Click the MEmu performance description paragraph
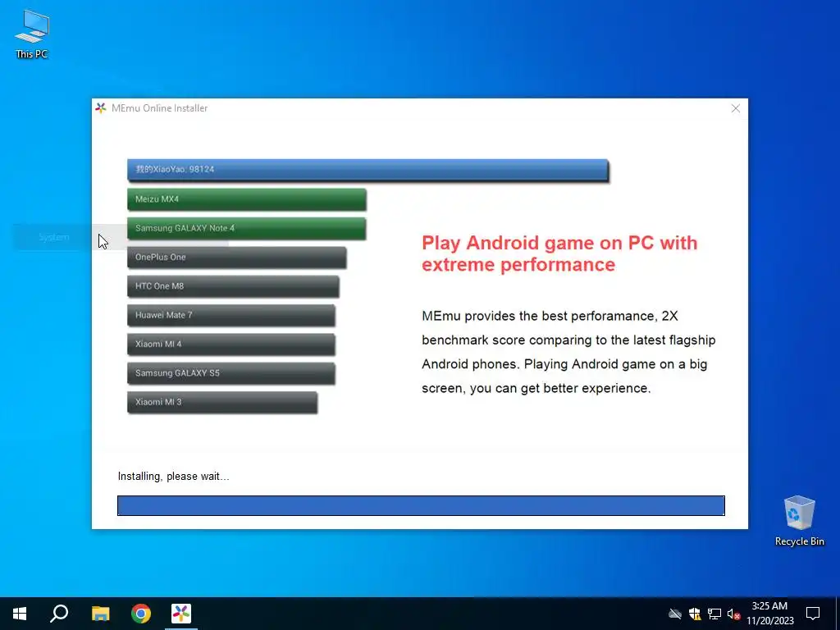The width and height of the screenshot is (840, 630). click(x=568, y=352)
